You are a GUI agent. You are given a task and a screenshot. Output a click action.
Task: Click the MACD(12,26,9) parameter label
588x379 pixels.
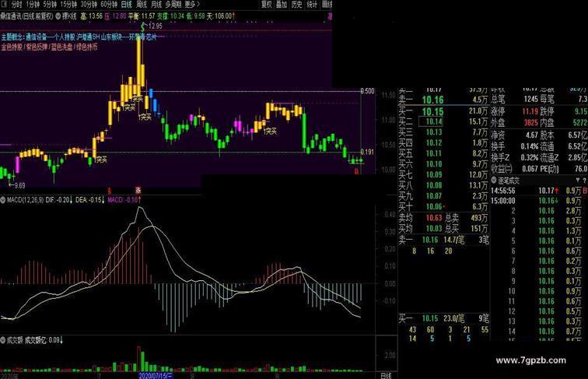[25, 200]
